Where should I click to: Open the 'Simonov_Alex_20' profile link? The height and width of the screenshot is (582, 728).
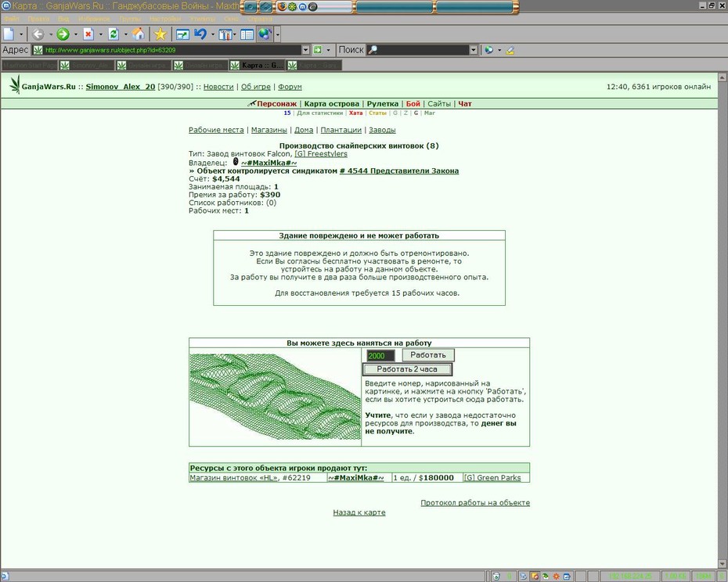coord(121,87)
